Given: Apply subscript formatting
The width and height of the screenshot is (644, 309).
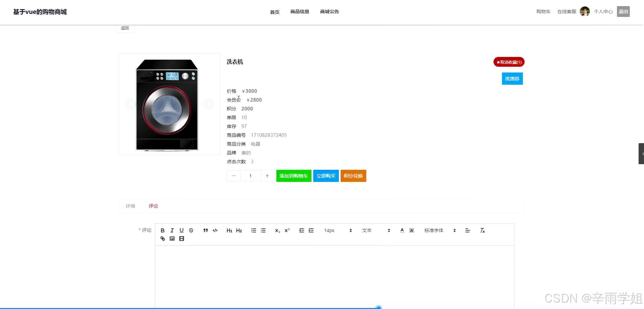Looking at the screenshot, I should pos(277,230).
